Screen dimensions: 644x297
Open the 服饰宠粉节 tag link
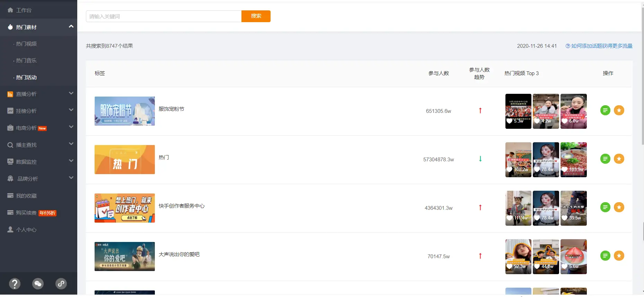point(171,109)
